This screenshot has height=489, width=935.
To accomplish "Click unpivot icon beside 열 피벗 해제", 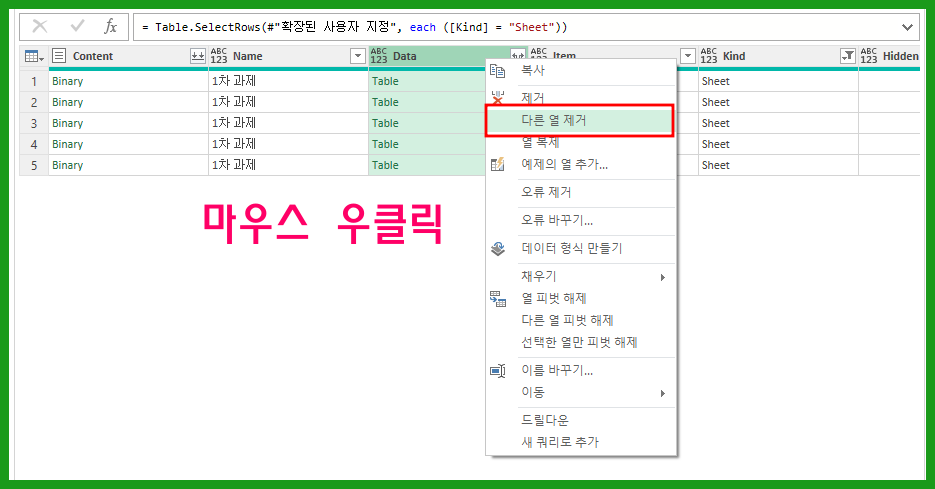I will click(x=497, y=299).
